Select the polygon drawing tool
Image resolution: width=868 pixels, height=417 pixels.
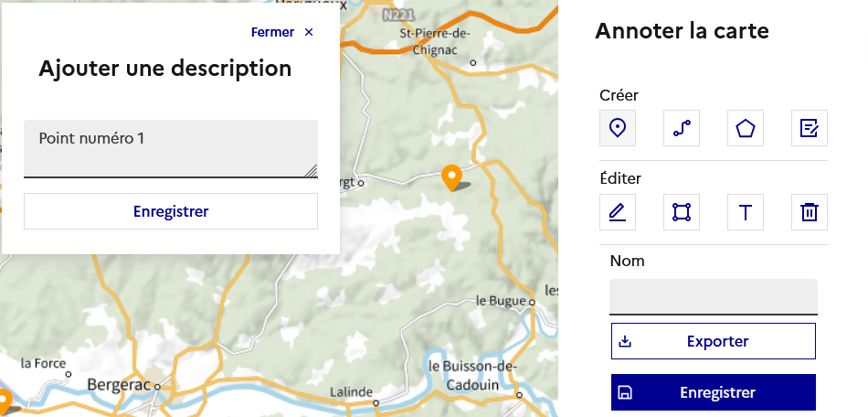746,128
